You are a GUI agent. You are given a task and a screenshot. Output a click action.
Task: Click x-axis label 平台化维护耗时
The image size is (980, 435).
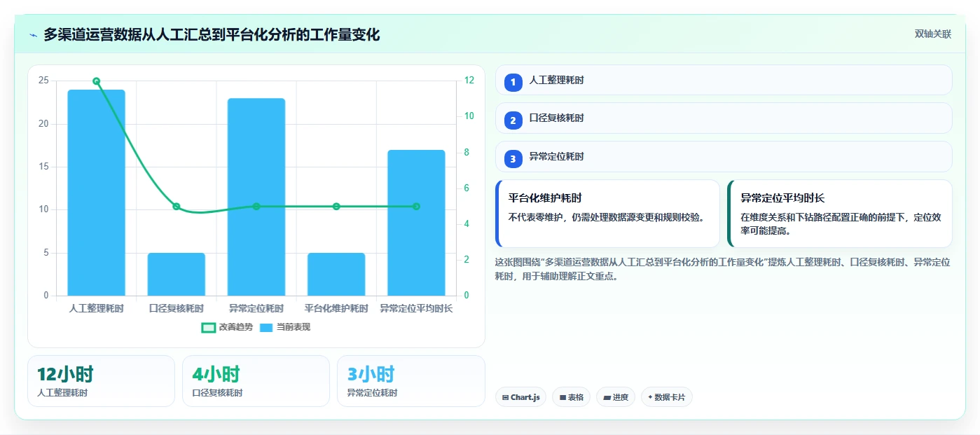(336, 308)
